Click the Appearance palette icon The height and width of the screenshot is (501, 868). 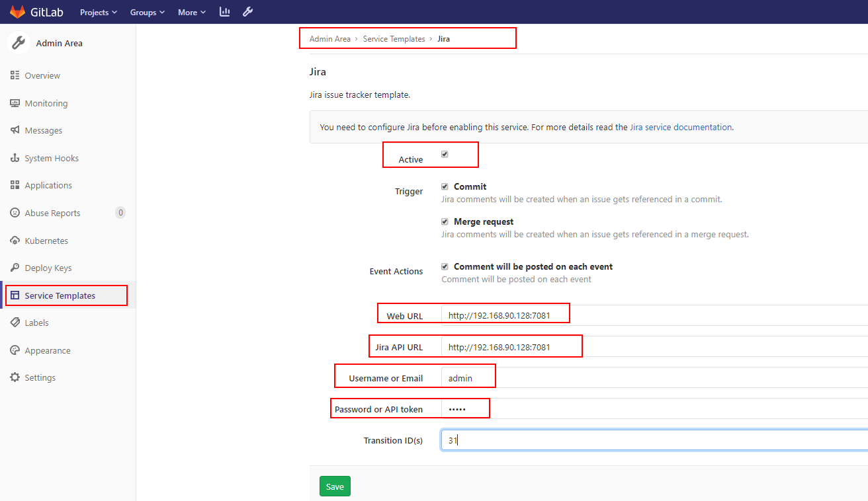pos(15,350)
